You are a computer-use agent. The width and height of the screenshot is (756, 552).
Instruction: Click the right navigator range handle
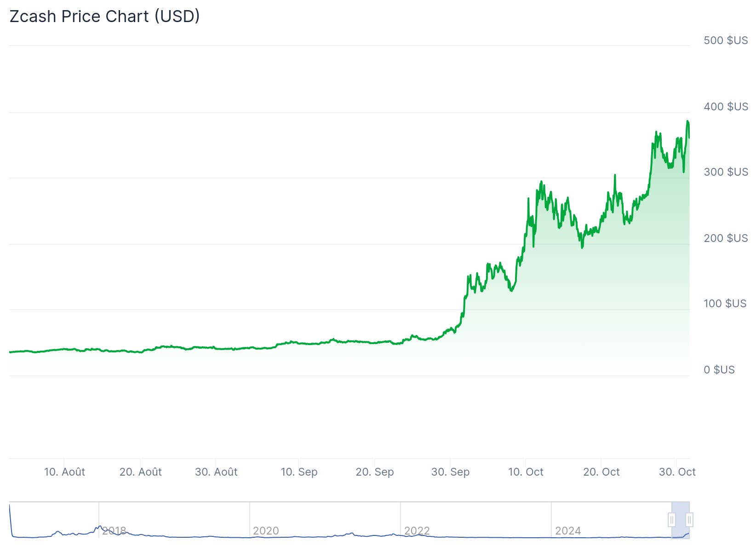[689, 520]
